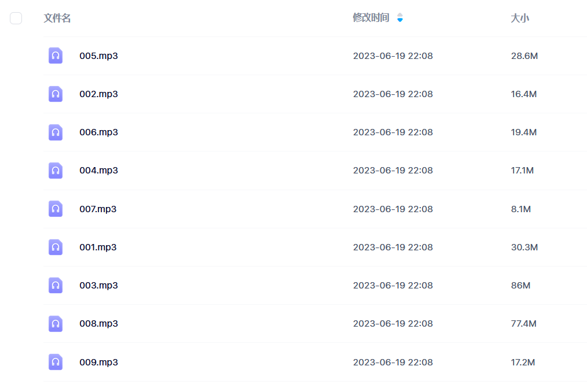Open the file named 003.mp3
This screenshot has height=392, width=587.
pyautogui.click(x=98, y=286)
